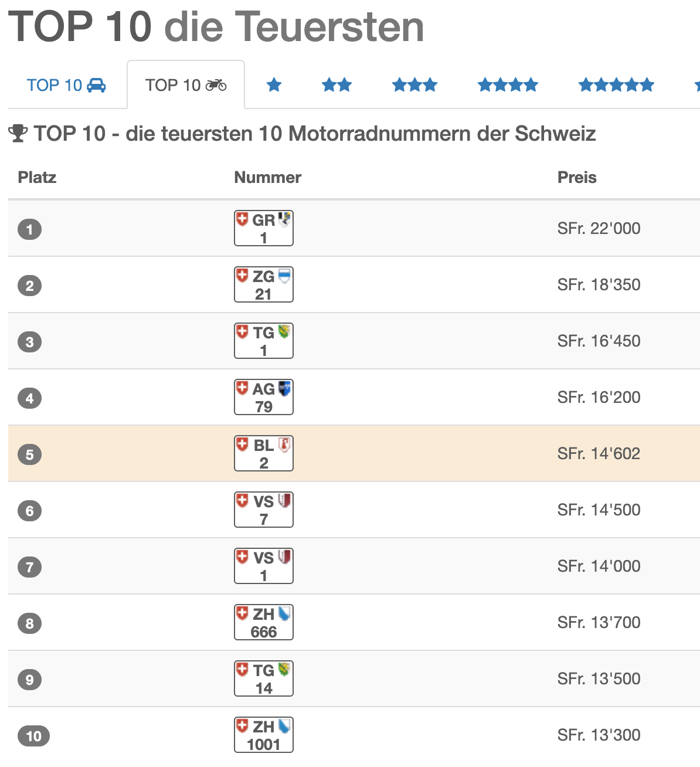This screenshot has height=767, width=700.
Task: Click the TG 14 plate
Action: (x=263, y=678)
